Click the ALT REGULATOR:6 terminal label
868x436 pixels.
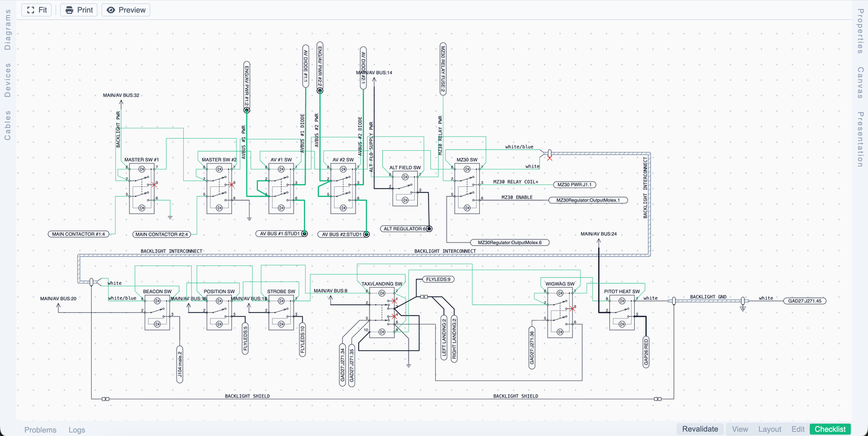tap(406, 229)
